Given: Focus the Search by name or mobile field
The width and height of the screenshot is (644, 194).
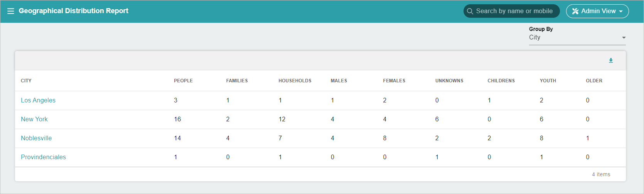Looking at the screenshot, I should [511, 11].
